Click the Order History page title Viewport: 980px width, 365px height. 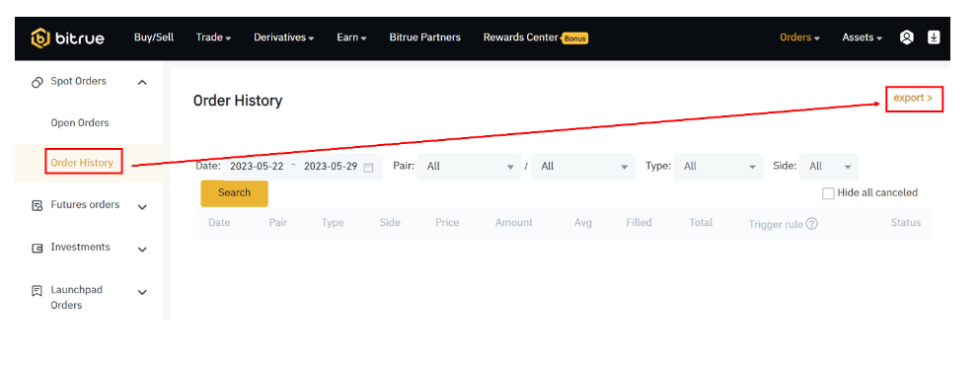tap(238, 101)
